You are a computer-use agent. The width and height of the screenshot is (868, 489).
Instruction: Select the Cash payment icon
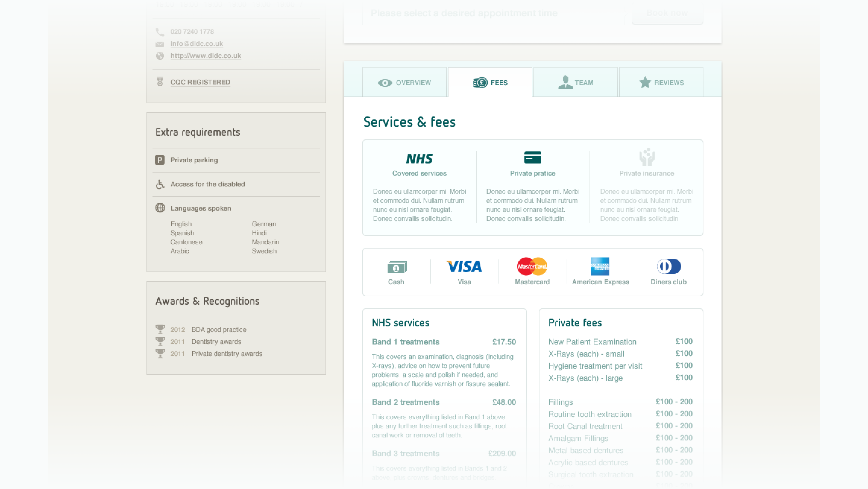[397, 268]
